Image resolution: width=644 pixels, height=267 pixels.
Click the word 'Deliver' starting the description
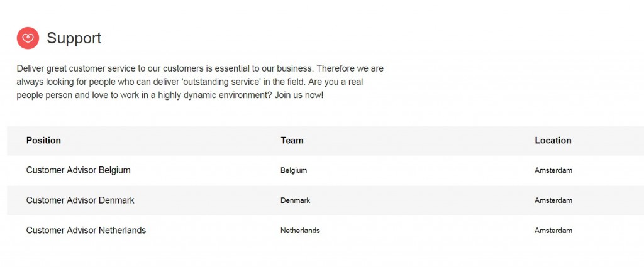tap(31, 68)
